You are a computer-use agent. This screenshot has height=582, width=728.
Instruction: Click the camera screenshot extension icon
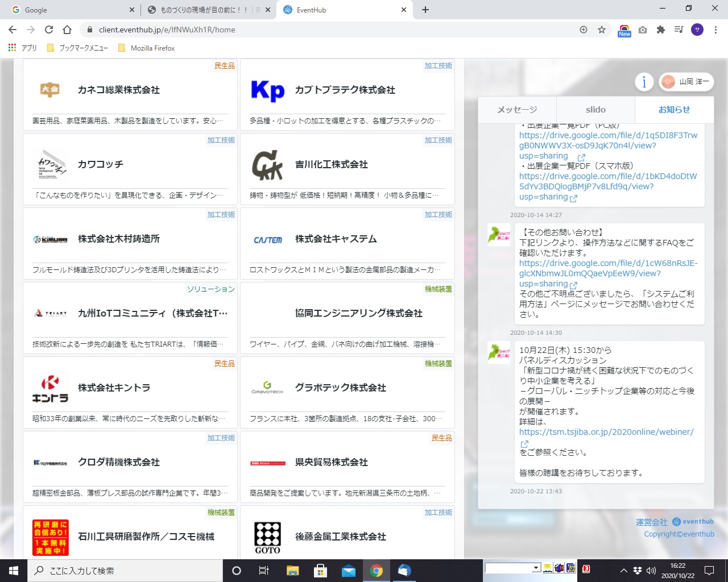(x=643, y=30)
